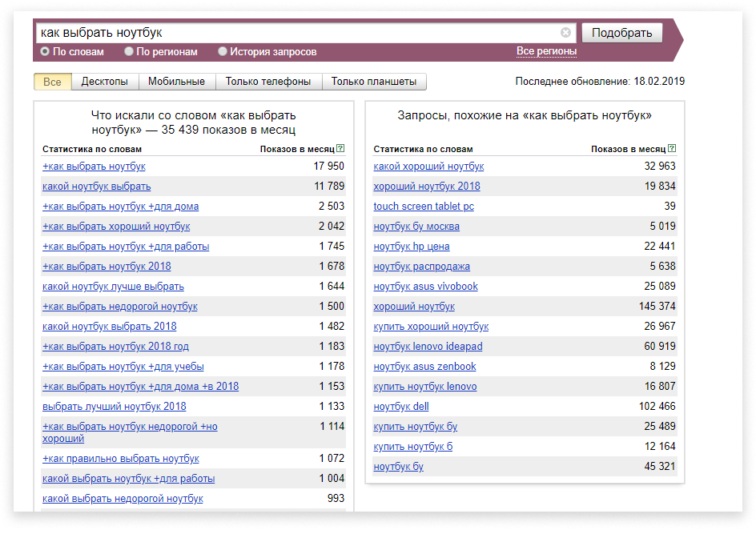Viewport: 756px width, 534px height.
Task: Follow the "хороший ноутбук 2018" link
Action: click(x=426, y=187)
